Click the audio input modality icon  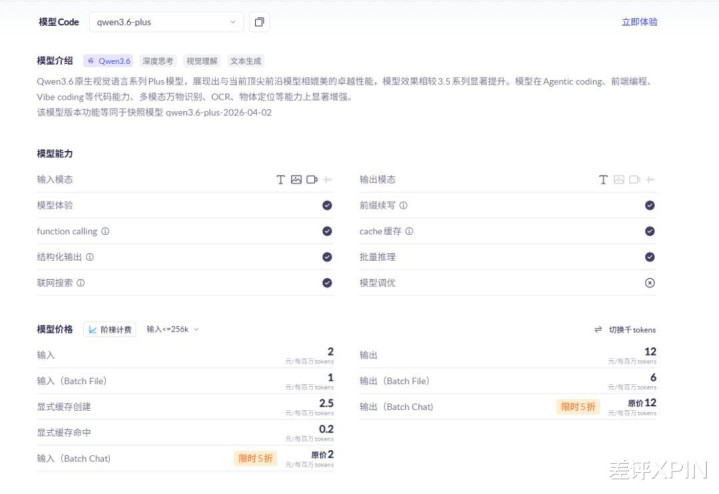pyautogui.click(x=327, y=179)
